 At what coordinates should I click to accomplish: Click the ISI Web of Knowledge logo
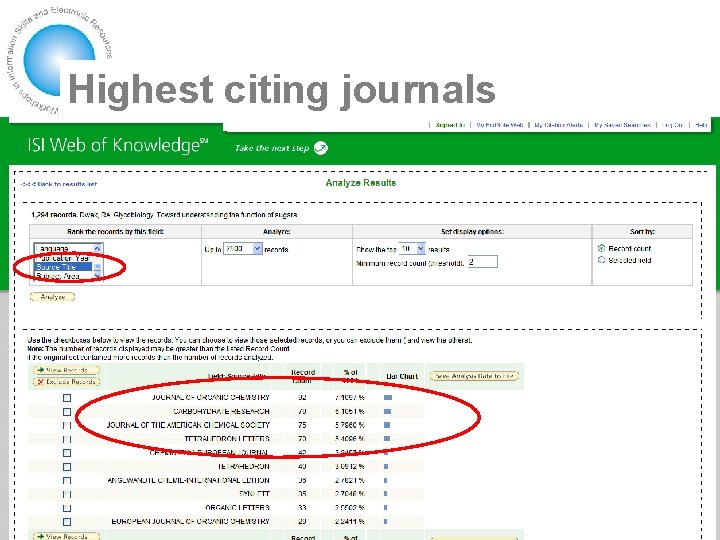[x=118, y=145]
